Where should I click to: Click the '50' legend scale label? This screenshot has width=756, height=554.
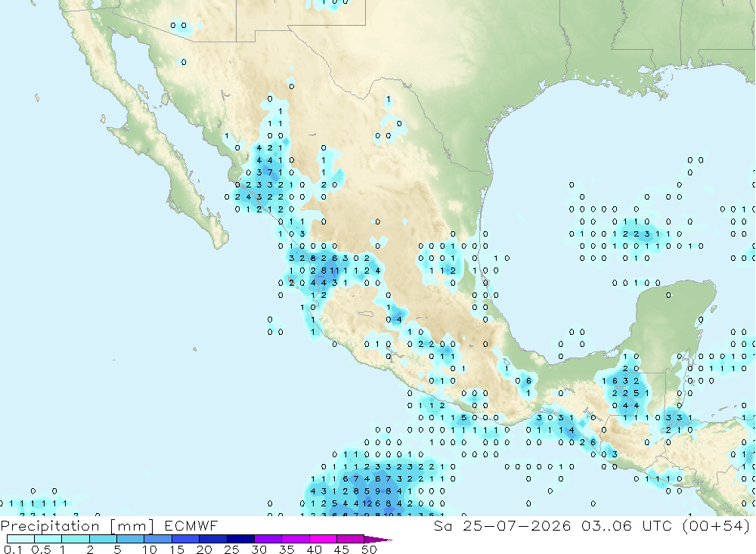pos(369,549)
